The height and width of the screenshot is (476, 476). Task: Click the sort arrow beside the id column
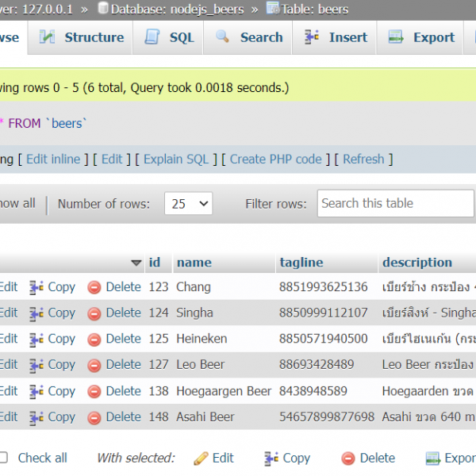point(136,263)
